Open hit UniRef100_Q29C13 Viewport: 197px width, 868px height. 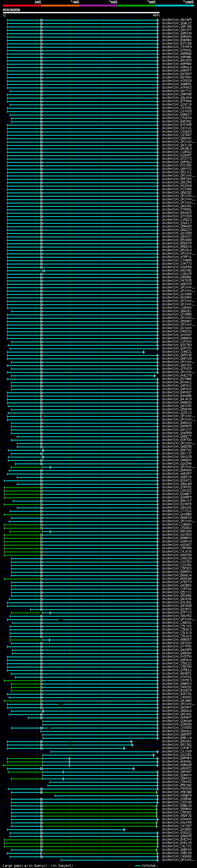click(177, 413)
